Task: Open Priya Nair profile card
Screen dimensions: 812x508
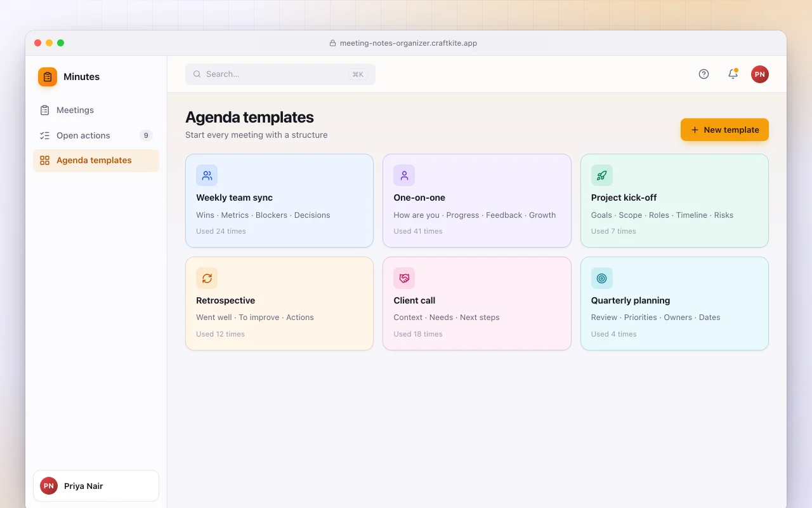Action: tap(96, 486)
